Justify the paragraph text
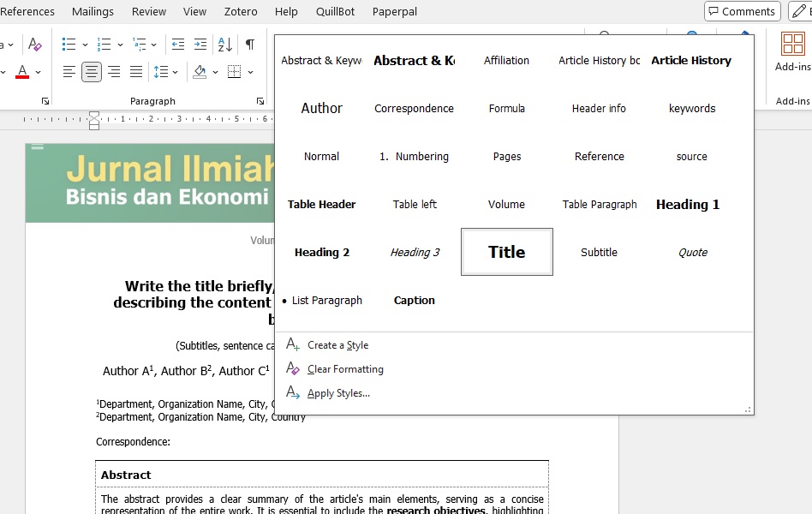 136,71
